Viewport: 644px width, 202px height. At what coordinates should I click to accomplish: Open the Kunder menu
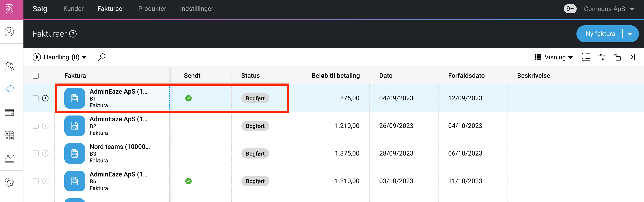click(74, 9)
